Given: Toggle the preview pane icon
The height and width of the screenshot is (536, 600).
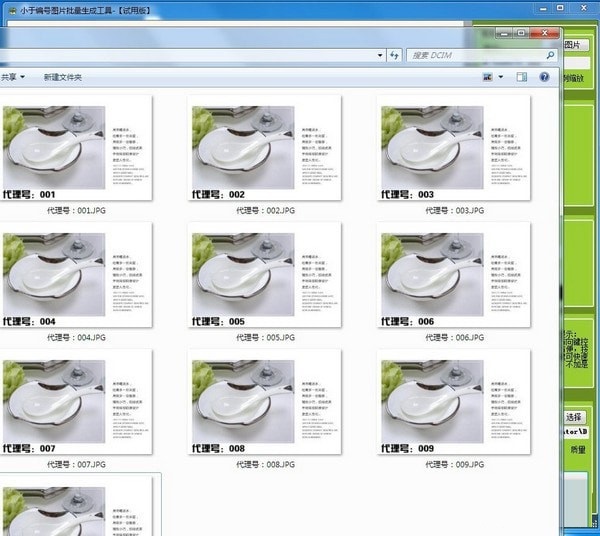Looking at the screenshot, I should pyautogui.click(x=522, y=77).
